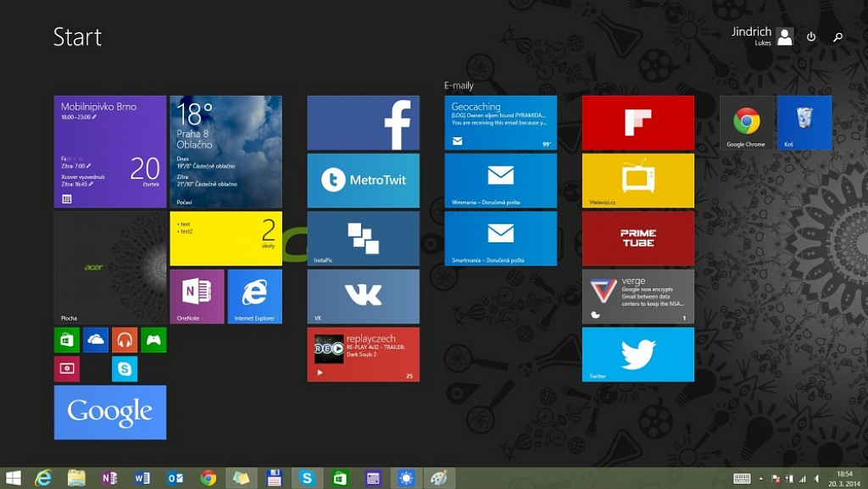
Task: Open Skype from the taskbar
Action: point(307,478)
